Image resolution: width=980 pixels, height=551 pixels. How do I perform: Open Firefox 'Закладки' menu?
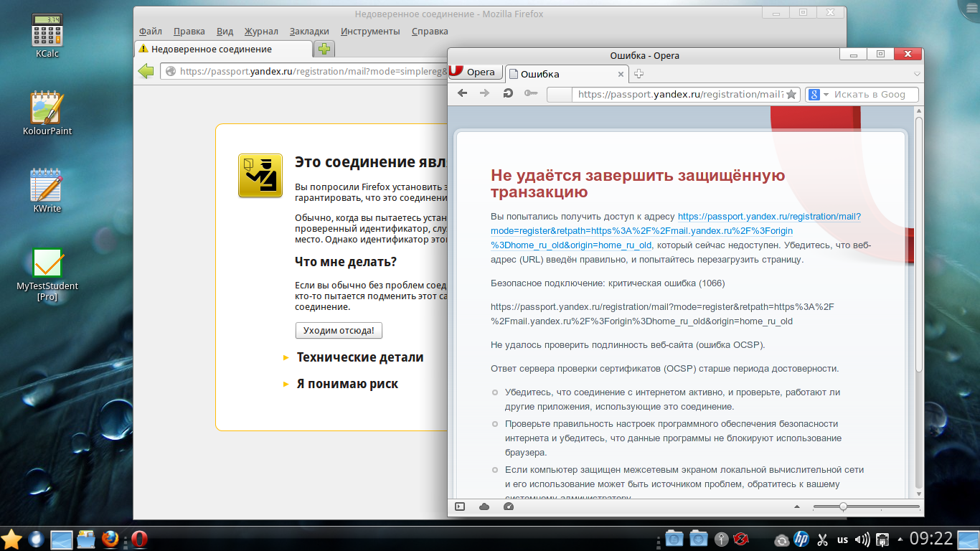click(309, 31)
